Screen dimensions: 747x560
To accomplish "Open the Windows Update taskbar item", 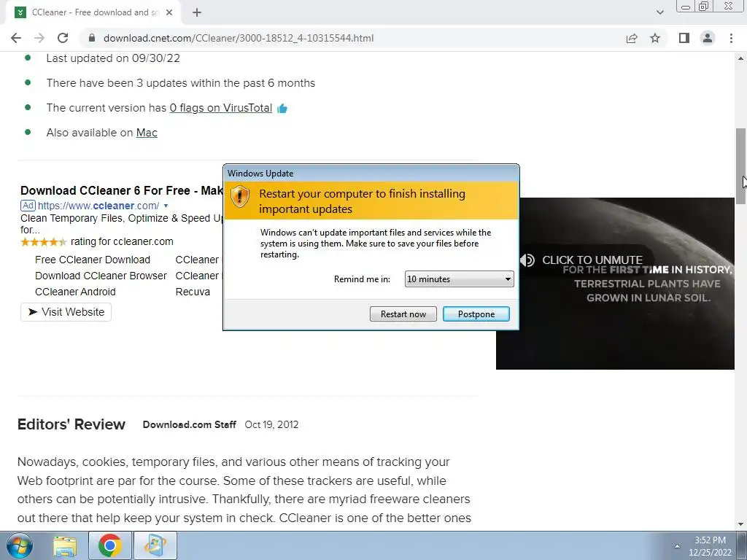I will click(x=155, y=545).
